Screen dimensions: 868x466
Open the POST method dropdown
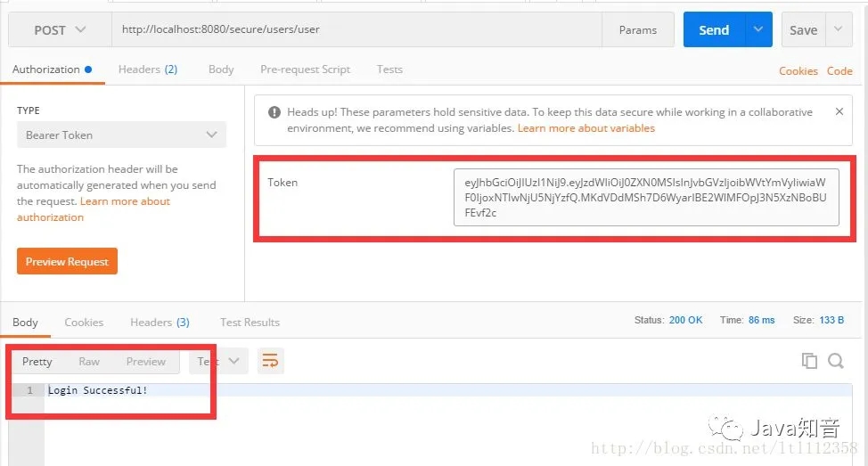click(x=60, y=30)
